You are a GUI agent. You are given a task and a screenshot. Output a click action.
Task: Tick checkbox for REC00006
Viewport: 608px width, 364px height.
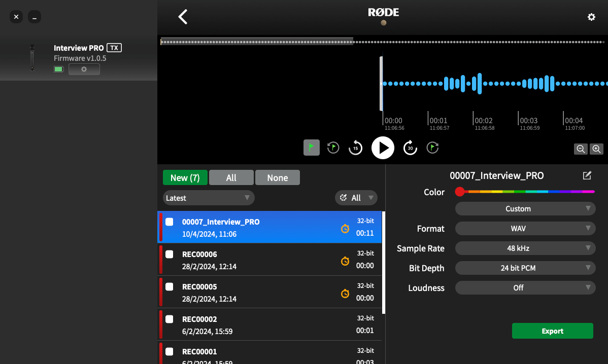(170, 254)
